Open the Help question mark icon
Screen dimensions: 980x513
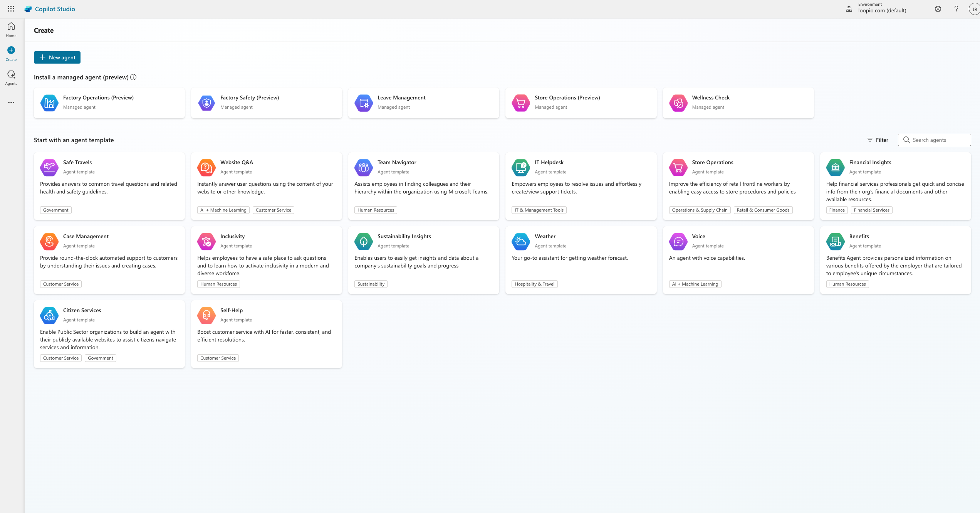coord(956,9)
